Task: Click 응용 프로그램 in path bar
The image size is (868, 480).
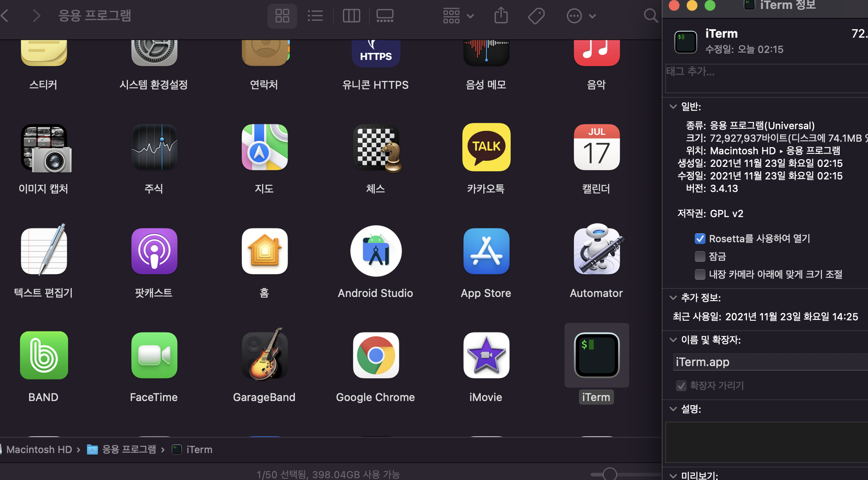Action: click(x=121, y=449)
